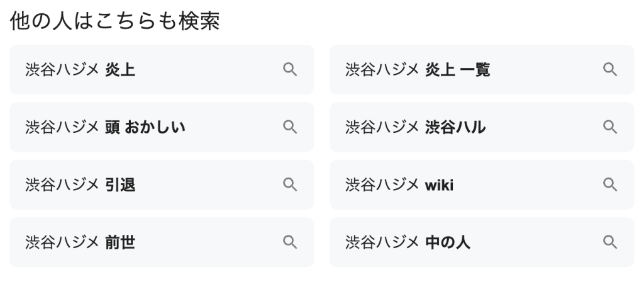Click magnifier icon next to 頭 おかしい
The height and width of the screenshot is (284, 644).
tap(289, 127)
